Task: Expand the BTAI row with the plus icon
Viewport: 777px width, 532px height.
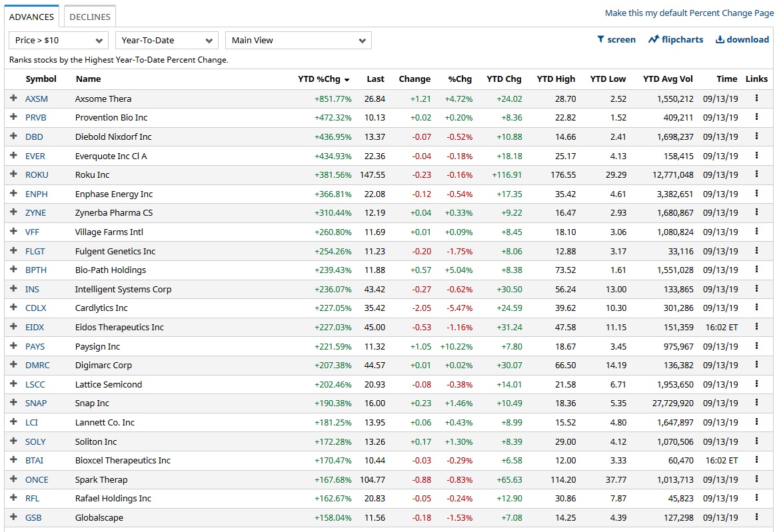Action: [15, 460]
